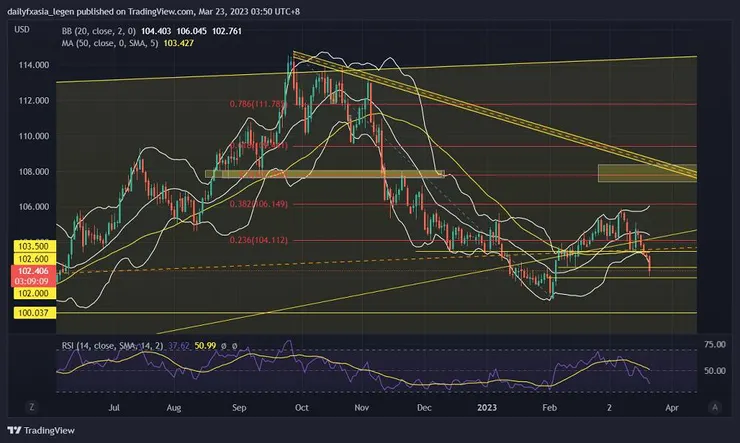Click the 0.786(111.78) Fibonacci level label
This screenshot has width=740, height=443.
click(258, 104)
